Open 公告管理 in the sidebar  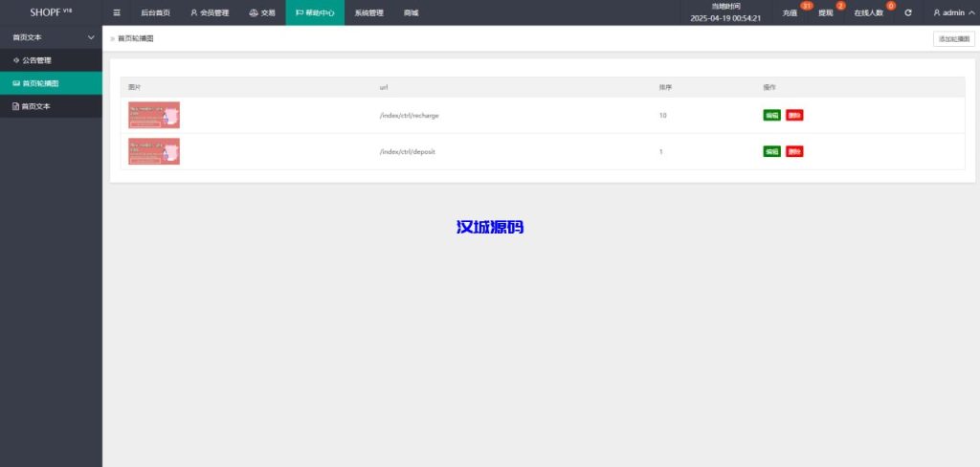coord(36,60)
